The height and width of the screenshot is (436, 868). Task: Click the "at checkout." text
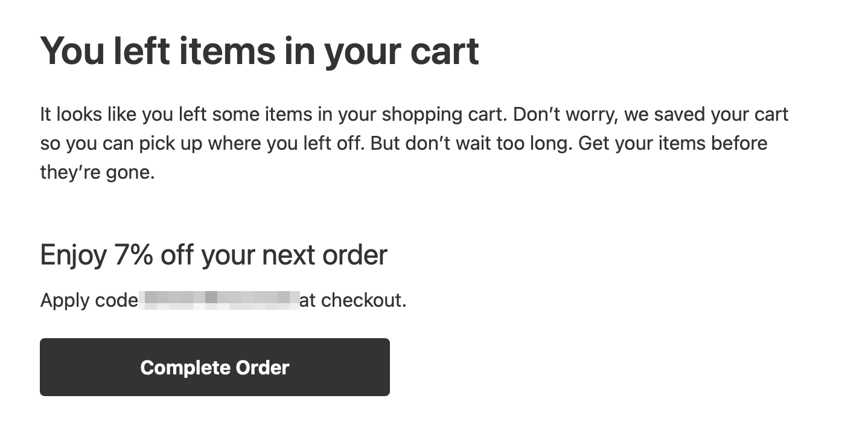[353, 300]
